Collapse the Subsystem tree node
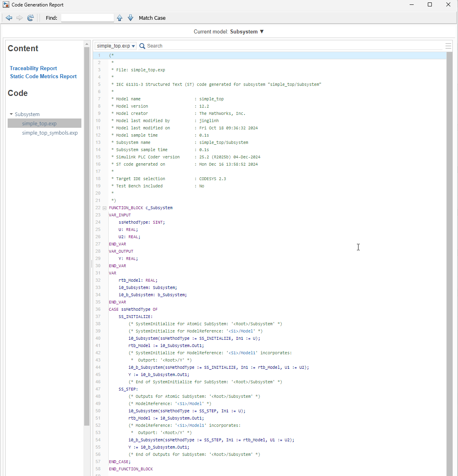458x476 pixels. 11,114
